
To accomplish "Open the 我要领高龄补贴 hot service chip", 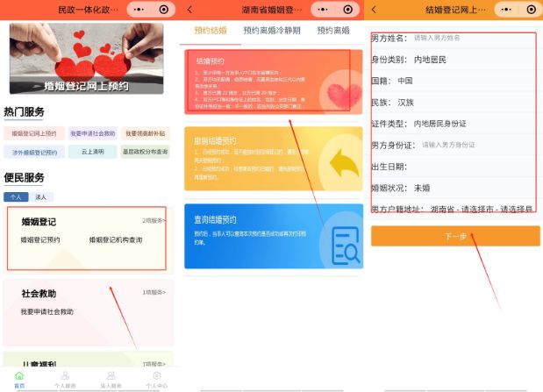I will point(145,133).
